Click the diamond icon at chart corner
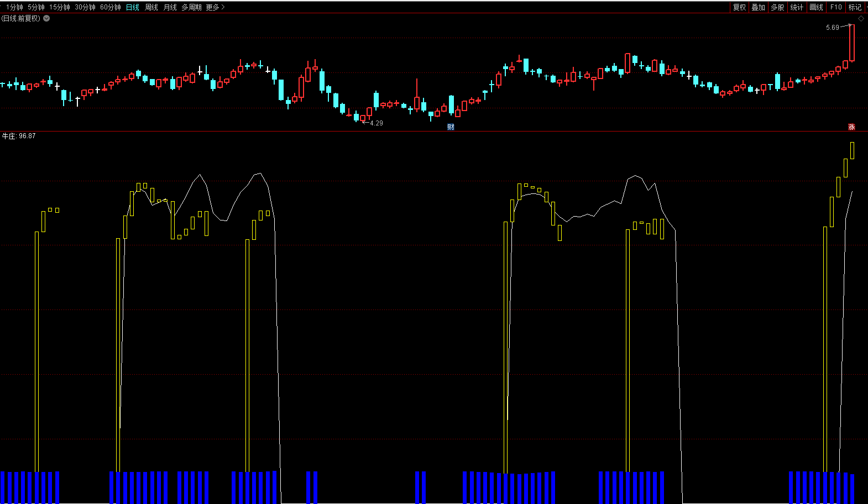Screen dimensions: 868x504 [861, 19]
